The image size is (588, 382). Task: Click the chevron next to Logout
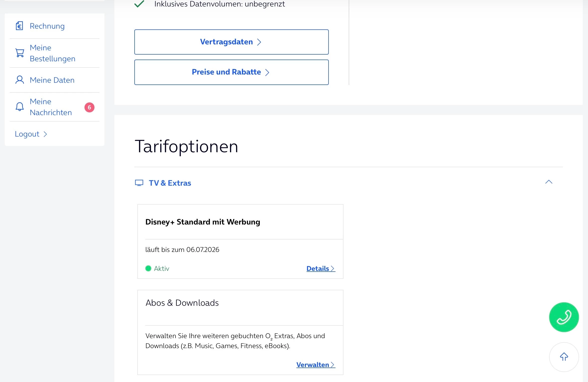pyautogui.click(x=45, y=134)
